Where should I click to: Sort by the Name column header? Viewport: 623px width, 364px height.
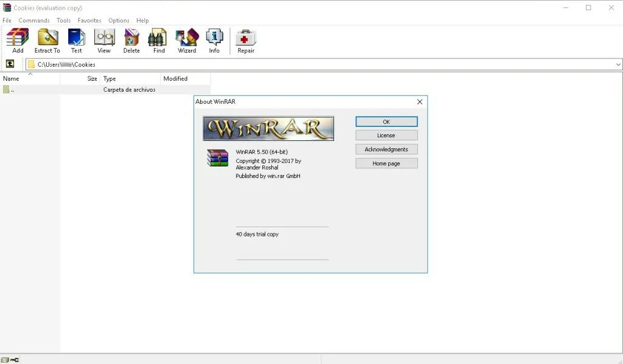click(x=30, y=78)
